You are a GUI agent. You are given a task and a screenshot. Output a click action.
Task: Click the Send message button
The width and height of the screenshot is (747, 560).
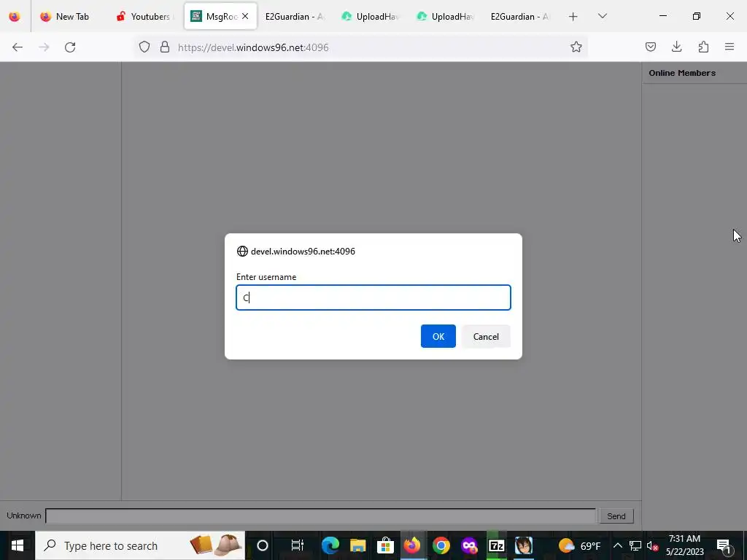[616, 516]
